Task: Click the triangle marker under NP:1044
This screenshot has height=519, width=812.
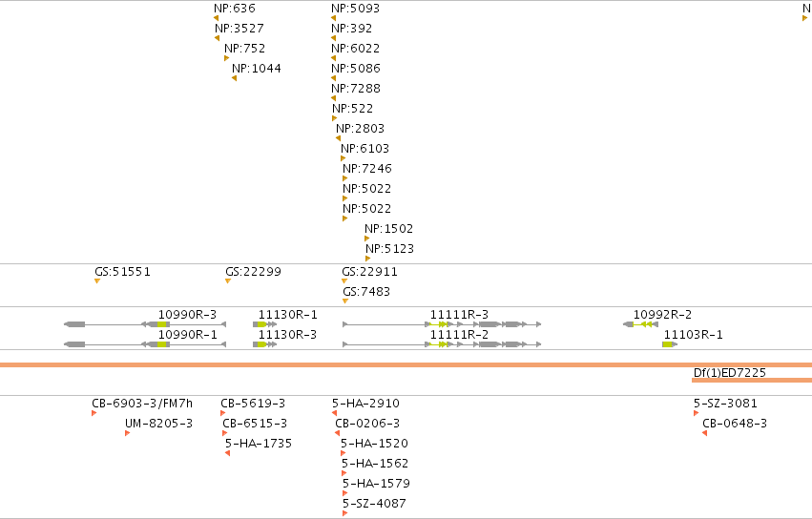Action: click(x=235, y=78)
